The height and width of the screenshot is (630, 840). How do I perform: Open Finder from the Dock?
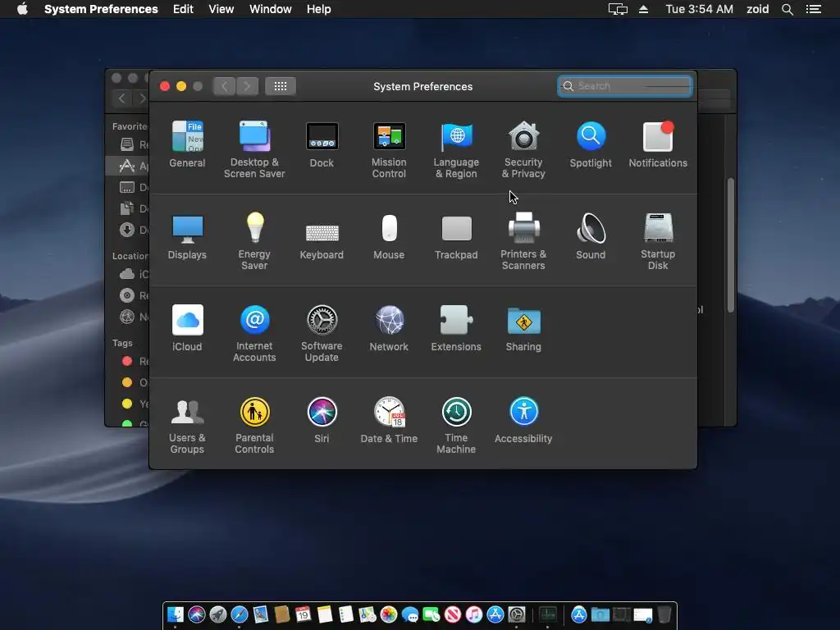[176, 614]
